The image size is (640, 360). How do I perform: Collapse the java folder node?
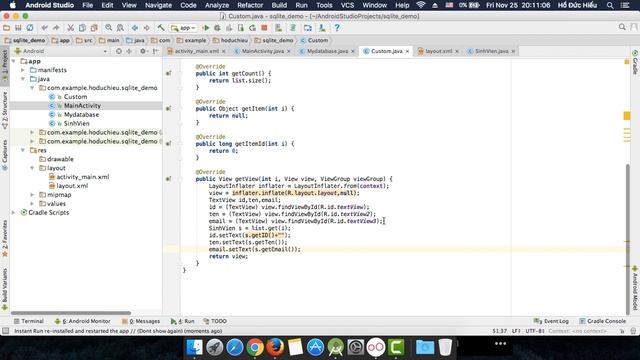23,79
